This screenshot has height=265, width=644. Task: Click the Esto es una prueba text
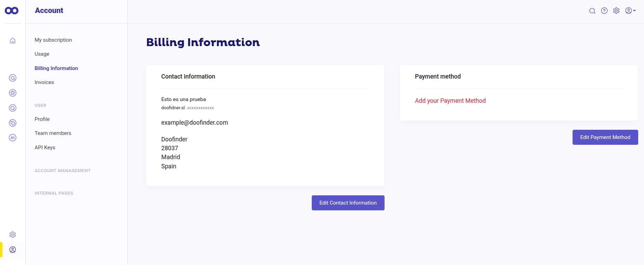point(184,99)
